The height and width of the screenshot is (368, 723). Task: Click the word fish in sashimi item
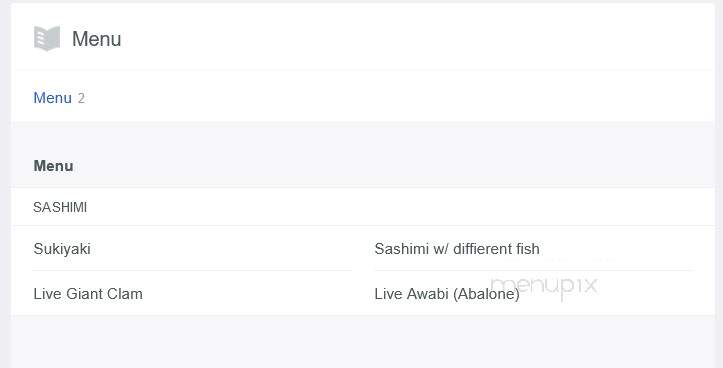click(528, 249)
